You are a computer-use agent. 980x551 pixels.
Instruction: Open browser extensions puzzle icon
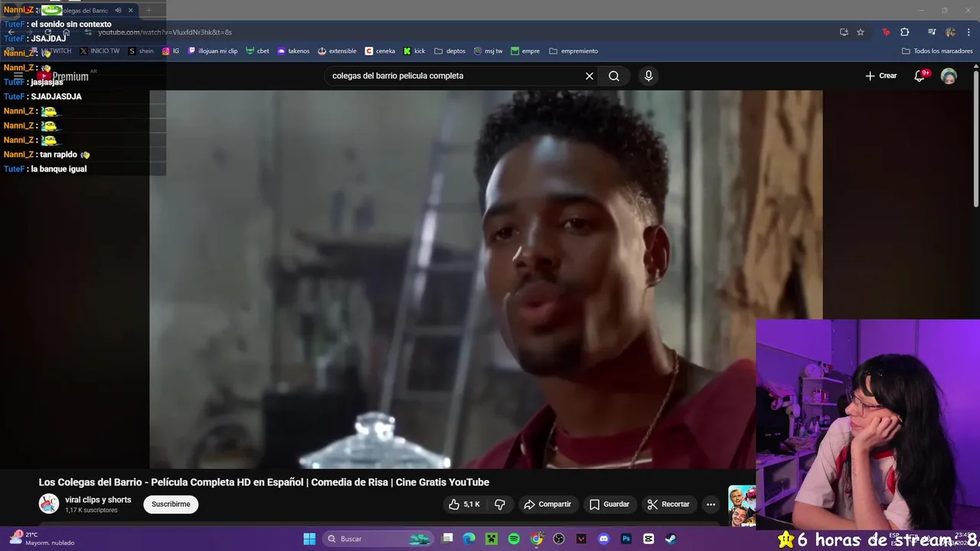click(905, 32)
